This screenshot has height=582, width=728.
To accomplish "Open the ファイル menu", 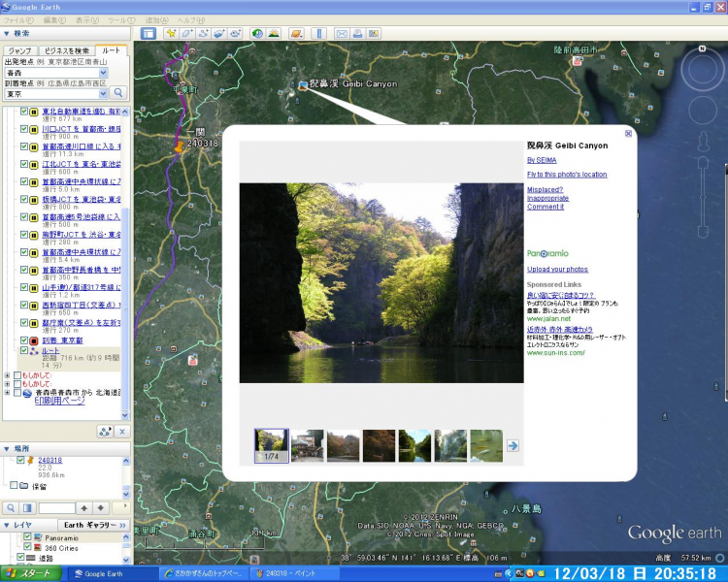I will 18,20.
